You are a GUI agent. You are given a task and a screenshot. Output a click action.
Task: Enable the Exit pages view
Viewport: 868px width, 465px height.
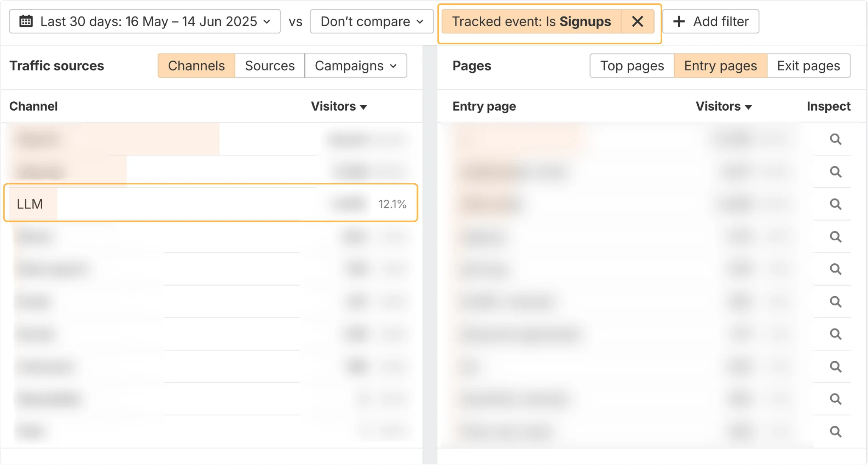coord(808,66)
